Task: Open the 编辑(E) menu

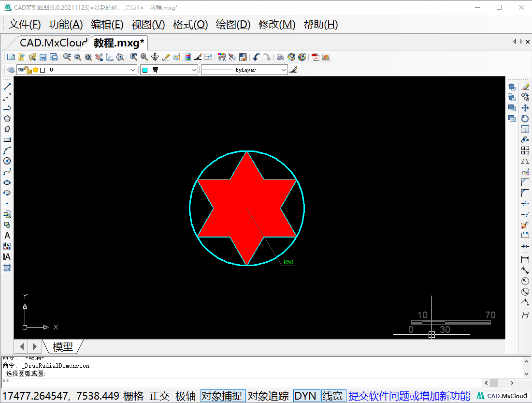Action: coord(107,25)
